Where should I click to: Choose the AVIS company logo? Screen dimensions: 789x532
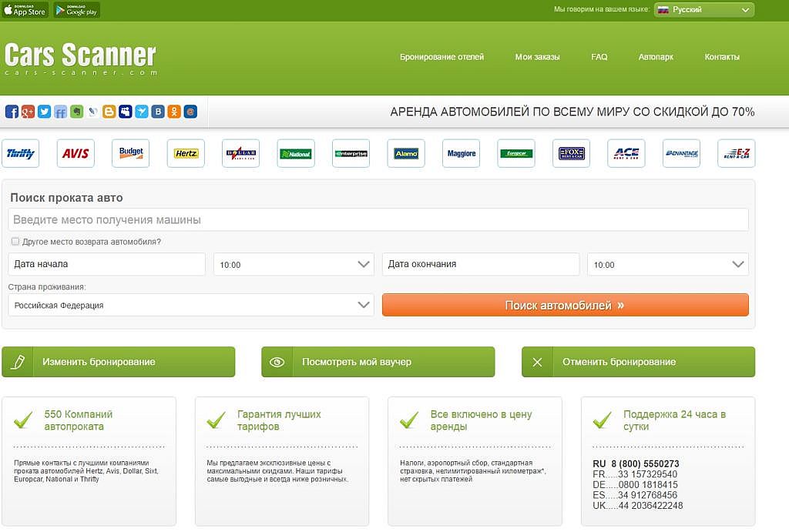coord(76,153)
